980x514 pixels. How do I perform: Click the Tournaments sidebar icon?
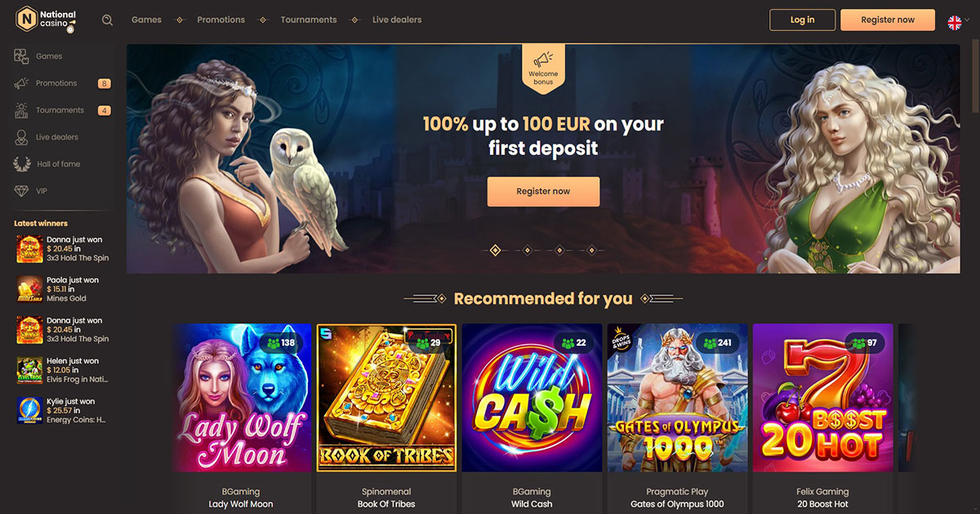point(22,110)
